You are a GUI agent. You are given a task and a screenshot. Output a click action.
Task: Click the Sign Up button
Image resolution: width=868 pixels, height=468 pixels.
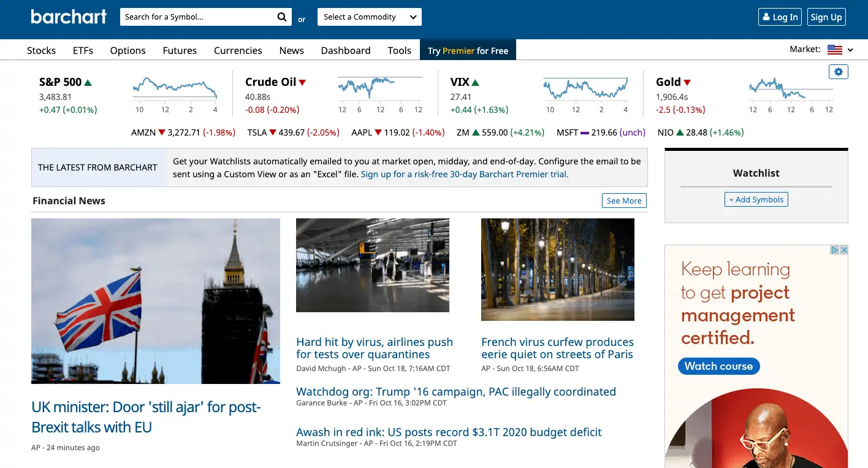coord(826,17)
